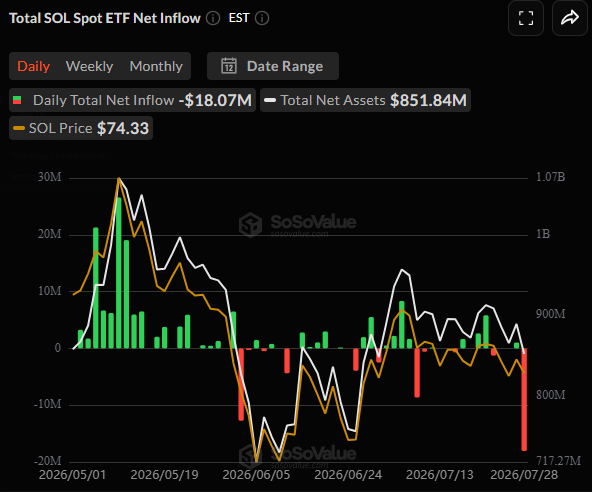
Task: Click the red bar below 2026/06/05 label
Action: (x=241, y=384)
